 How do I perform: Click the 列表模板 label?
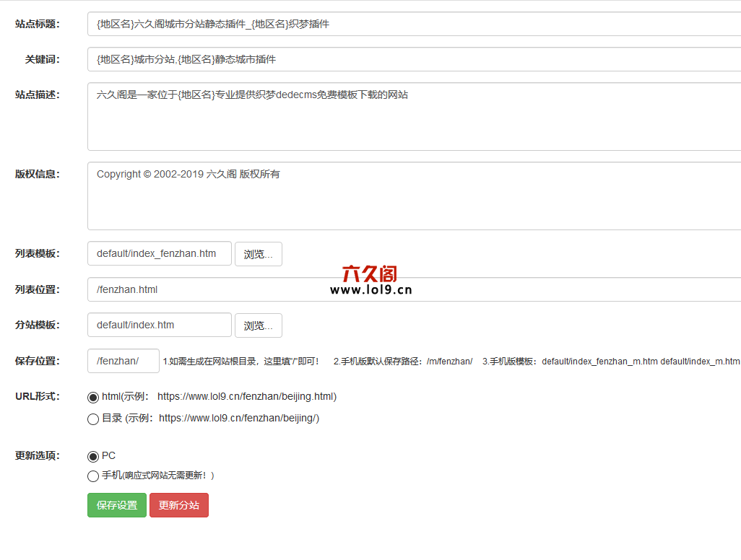pos(38,253)
